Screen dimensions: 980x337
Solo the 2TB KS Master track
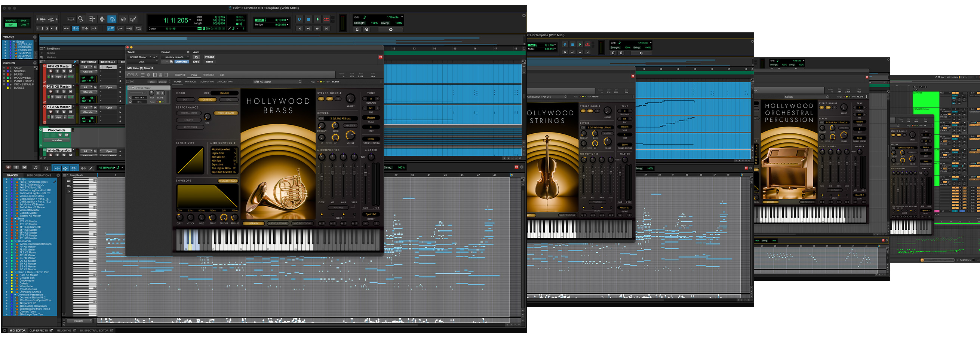tap(64, 91)
